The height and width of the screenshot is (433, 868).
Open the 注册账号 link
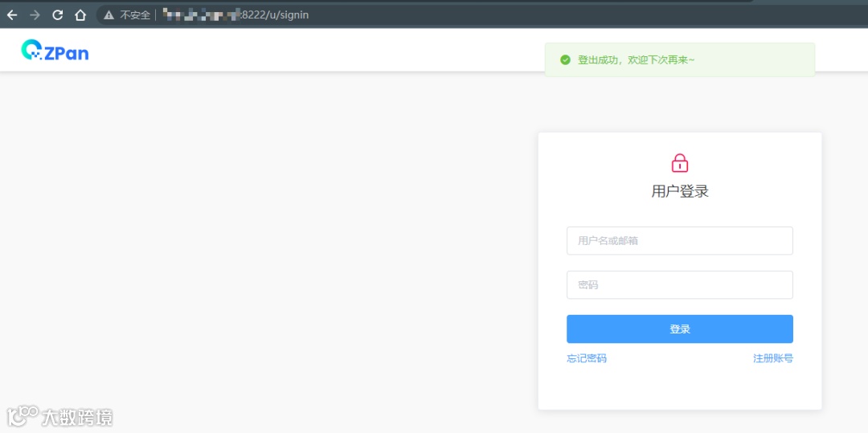tap(773, 358)
